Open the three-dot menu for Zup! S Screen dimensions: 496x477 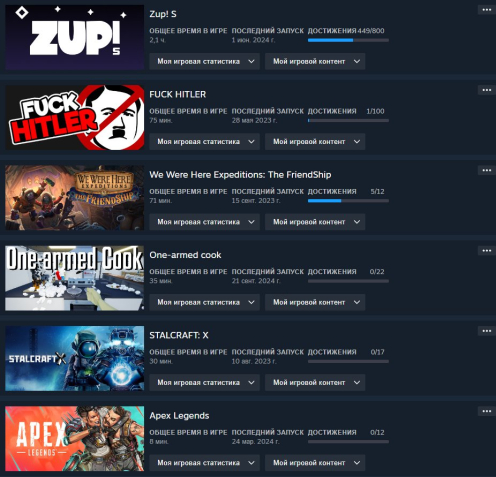[487, 10]
